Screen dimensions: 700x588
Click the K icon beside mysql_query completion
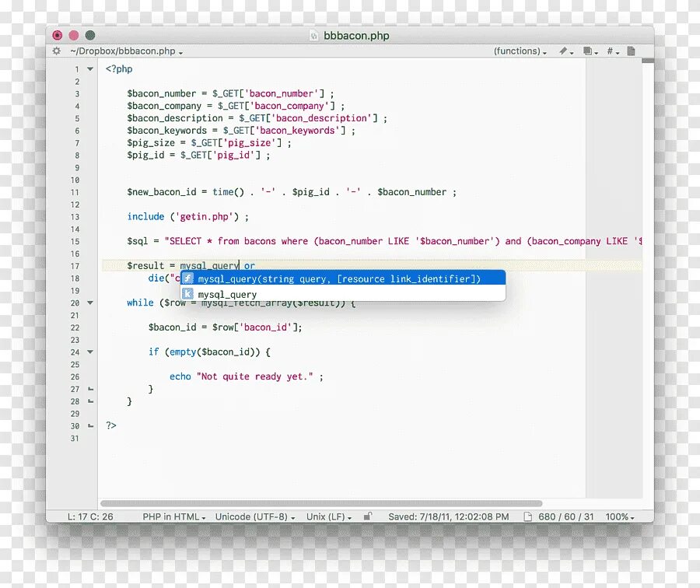coord(188,294)
